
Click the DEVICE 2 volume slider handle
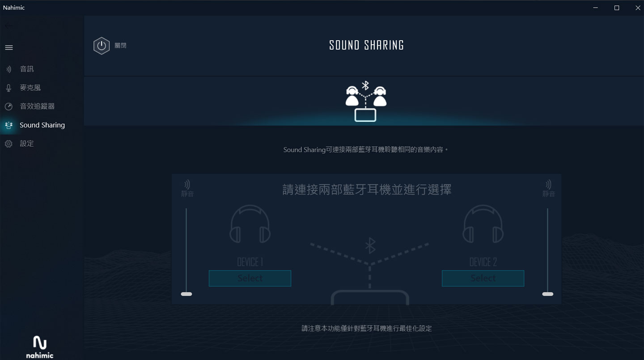coord(547,294)
